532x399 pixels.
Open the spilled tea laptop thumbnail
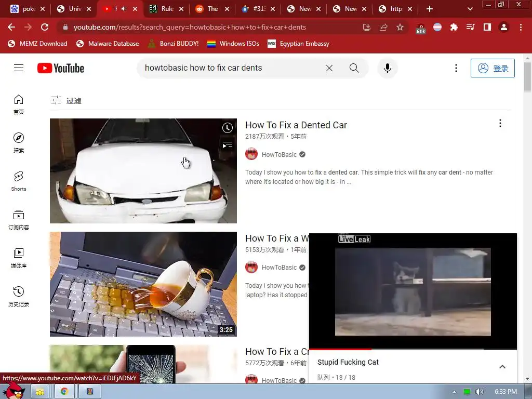(x=143, y=284)
